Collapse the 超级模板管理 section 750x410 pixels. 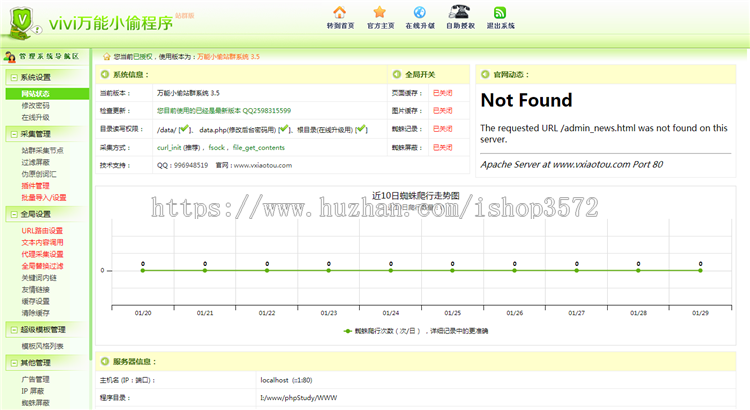tap(14, 330)
